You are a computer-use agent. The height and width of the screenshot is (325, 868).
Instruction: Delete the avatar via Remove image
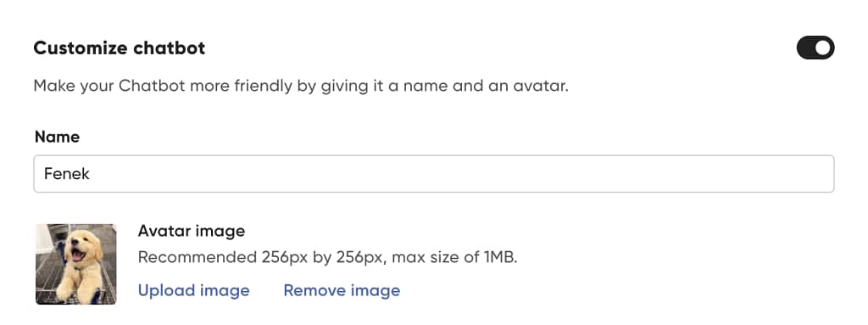342,290
